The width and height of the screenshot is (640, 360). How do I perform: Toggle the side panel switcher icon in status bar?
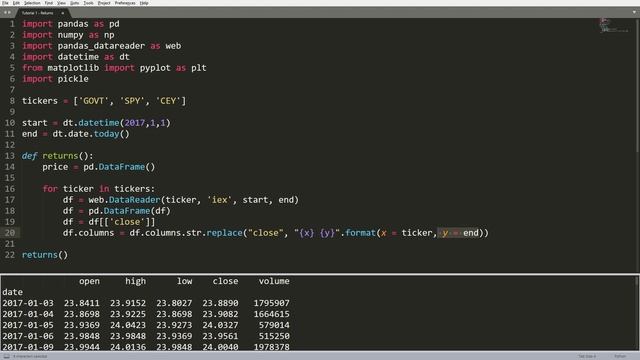click(x=6, y=356)
